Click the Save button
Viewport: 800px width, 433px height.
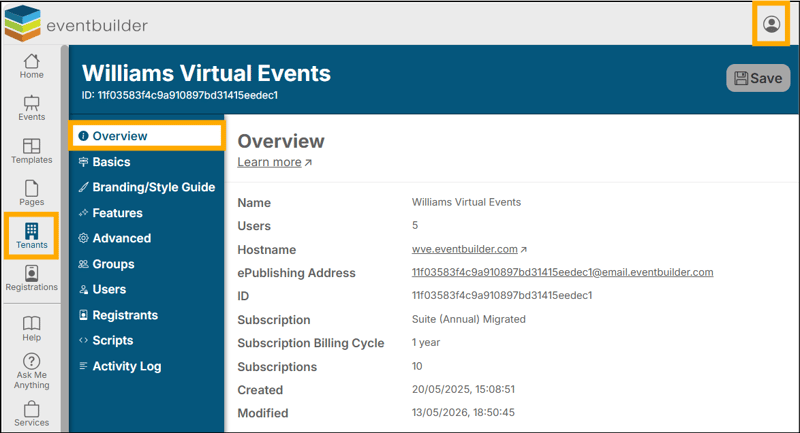[x=758, y=78]
